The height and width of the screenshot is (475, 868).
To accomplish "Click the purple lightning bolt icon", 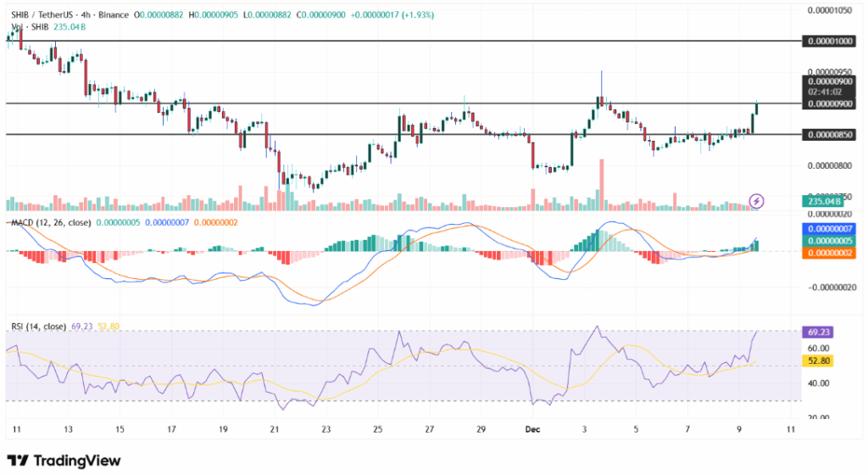I will [x=757, y=201].
